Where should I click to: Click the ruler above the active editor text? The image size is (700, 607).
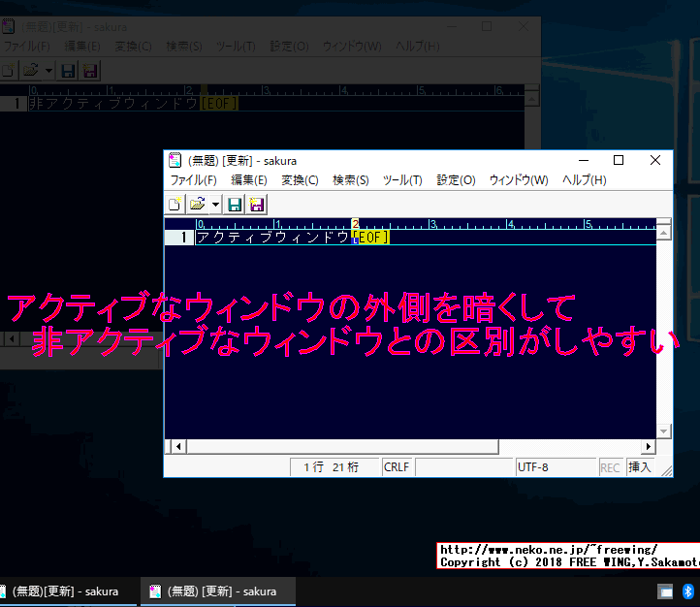coord(426,224)
